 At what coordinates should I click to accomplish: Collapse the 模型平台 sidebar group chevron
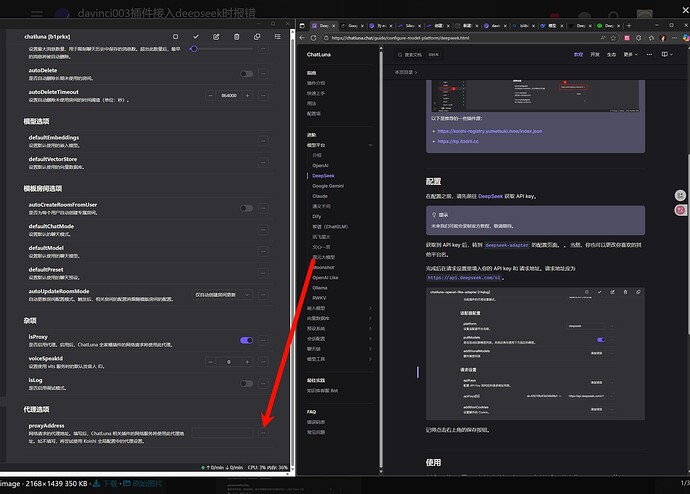(x=370, y=145)
